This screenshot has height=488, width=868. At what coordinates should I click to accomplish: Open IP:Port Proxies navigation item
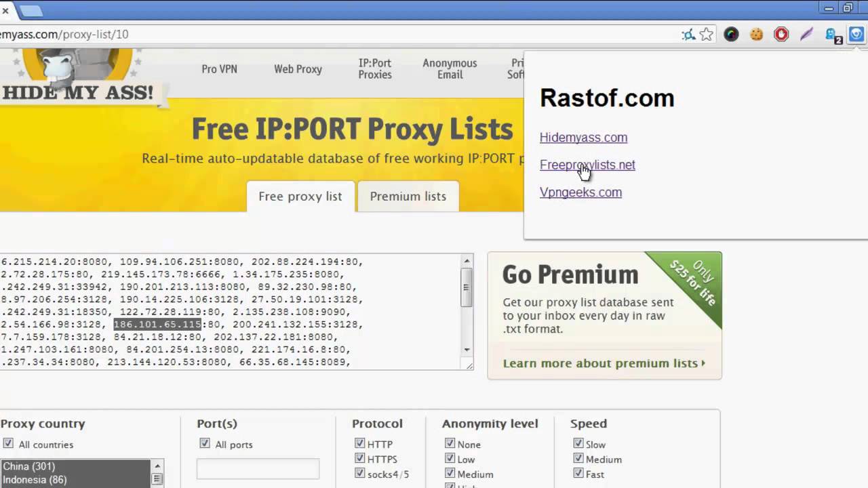coord(375,69)
